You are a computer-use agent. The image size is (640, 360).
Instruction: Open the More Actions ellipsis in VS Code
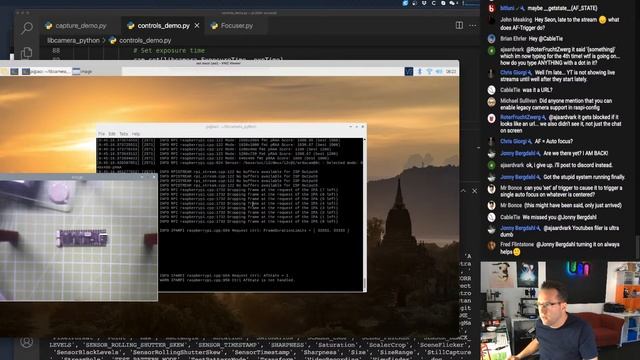coord(473,25)
